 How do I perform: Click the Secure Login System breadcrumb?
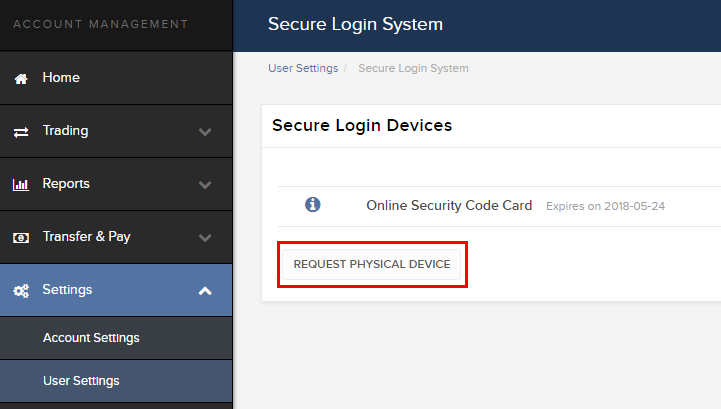point(413,68)
